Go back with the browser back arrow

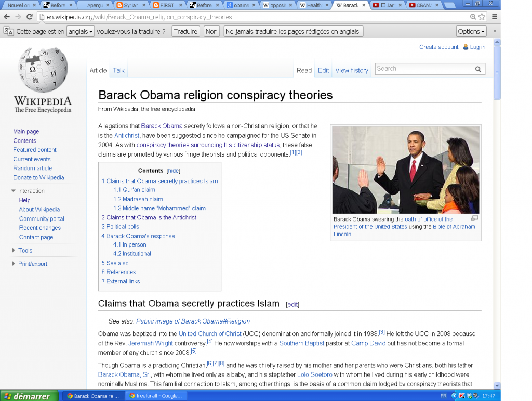[7, 17]
